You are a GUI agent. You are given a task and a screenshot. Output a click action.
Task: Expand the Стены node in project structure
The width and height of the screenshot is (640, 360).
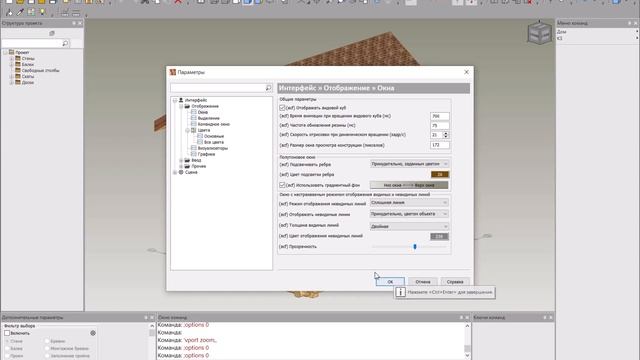coord(12,58)
